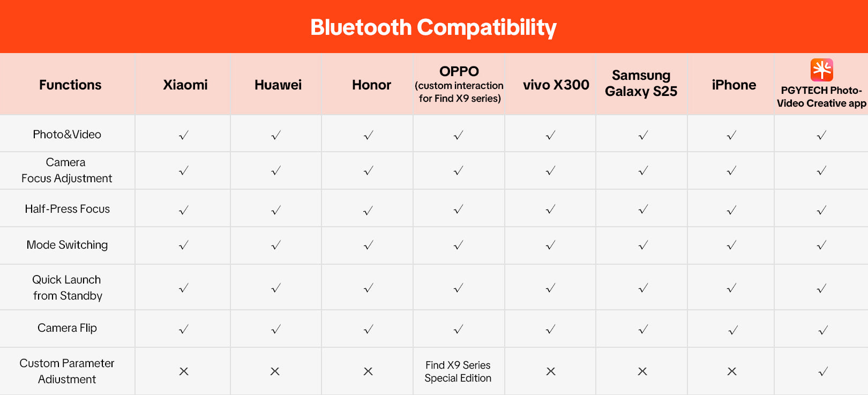Screen dimensions: 868x395
Task: Click the Find X9 Series Special Edition text
Action: pyautogui.click(x=458, y=371)
